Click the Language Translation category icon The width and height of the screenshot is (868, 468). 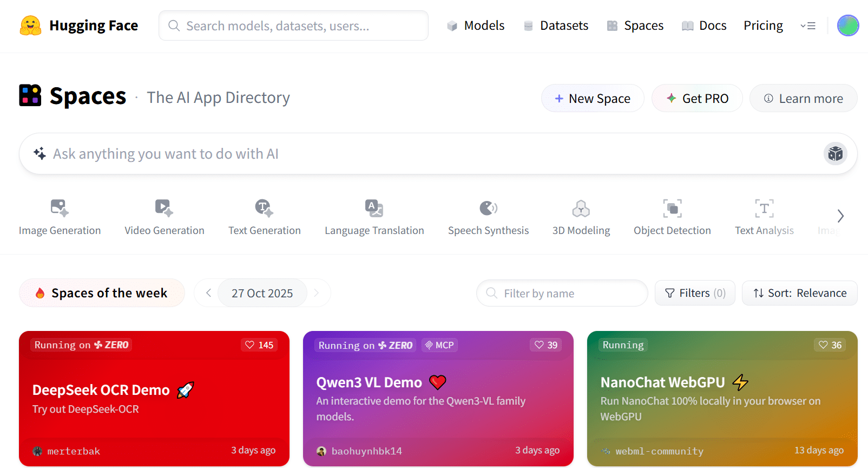click(374, 208)
